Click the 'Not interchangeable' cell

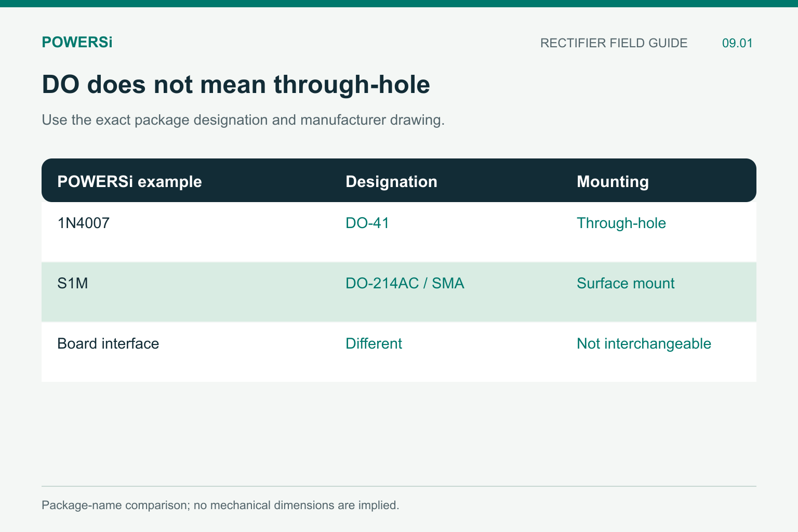(x=644, y=343)
